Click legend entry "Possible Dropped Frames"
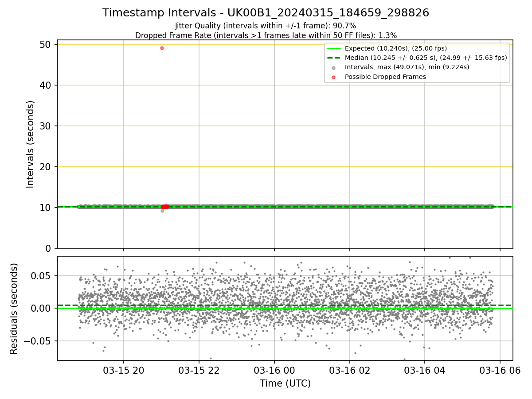The image size is (532, 399). click(x=385, y=77)
